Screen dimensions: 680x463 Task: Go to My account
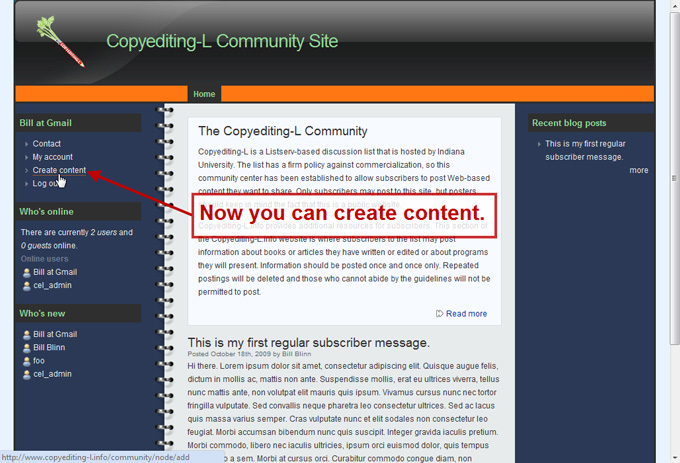52,157
